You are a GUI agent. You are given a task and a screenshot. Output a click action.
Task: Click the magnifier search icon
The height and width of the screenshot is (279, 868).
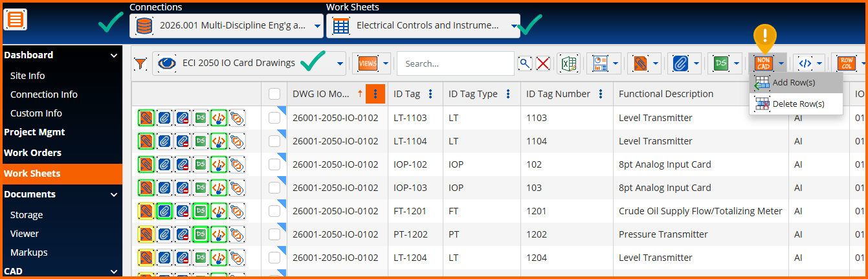[525, 63]
